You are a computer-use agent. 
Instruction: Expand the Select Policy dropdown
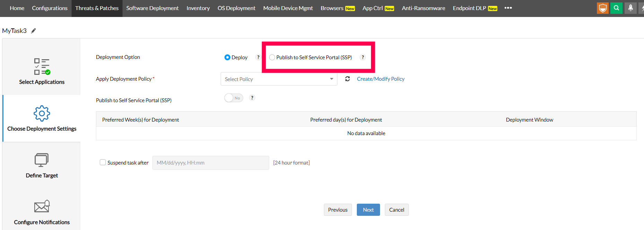coord(279,79)
